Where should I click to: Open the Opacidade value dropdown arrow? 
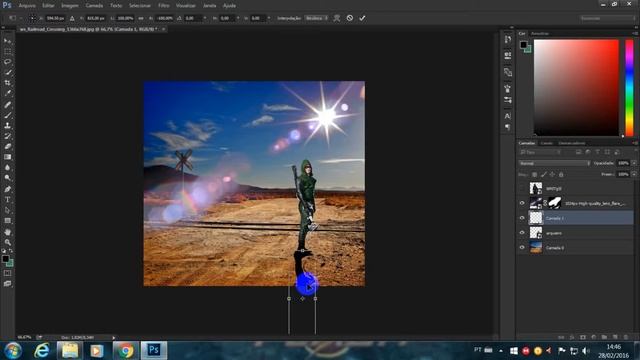(634, 163)
